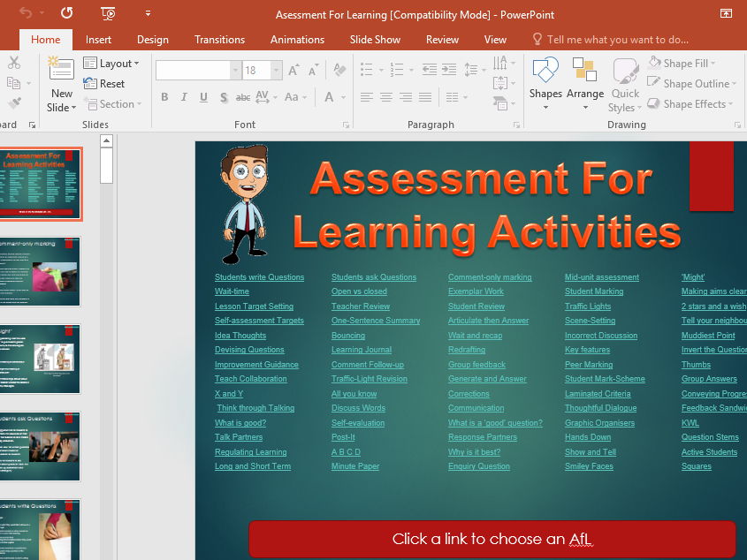Image resolution: width=747 pixels, height=560 pixels.
Task: Open Customize Quick Access Toolbar arrow
Action: pos(149,13)
